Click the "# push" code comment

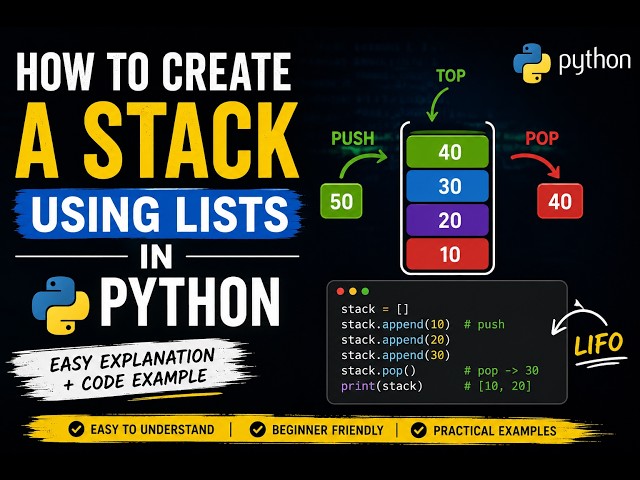484,324
